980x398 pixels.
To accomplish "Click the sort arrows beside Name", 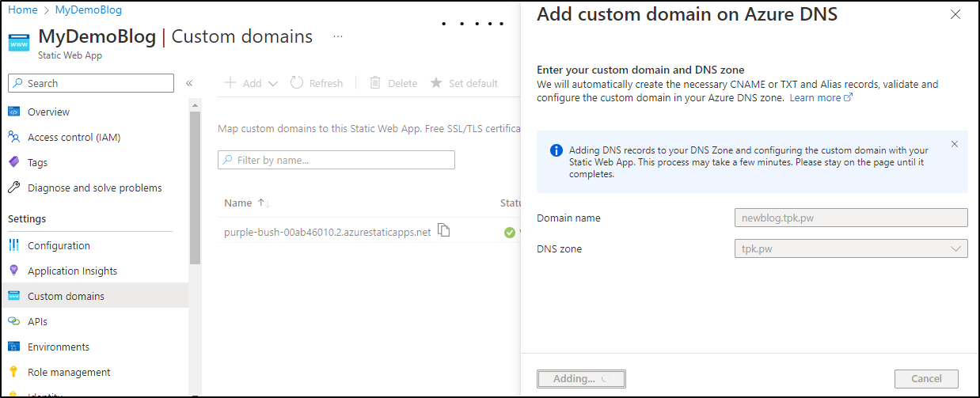I will click(x=264, y=203).
